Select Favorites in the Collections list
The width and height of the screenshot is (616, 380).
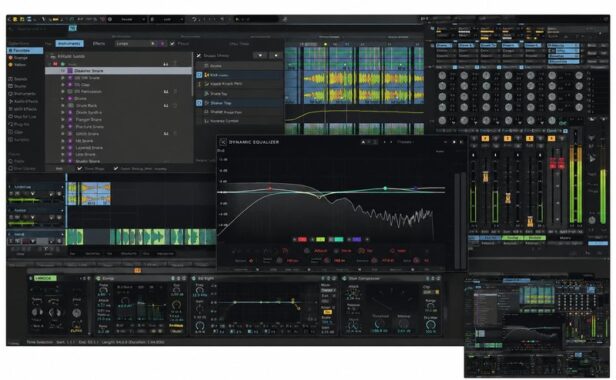pyautogui.click(x=25, y=51)
